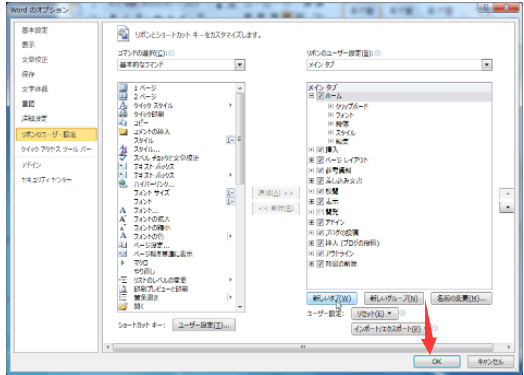Expand the 段落 group under ホーム
Viewport: 524px width, 375px height.
(331, 124)
